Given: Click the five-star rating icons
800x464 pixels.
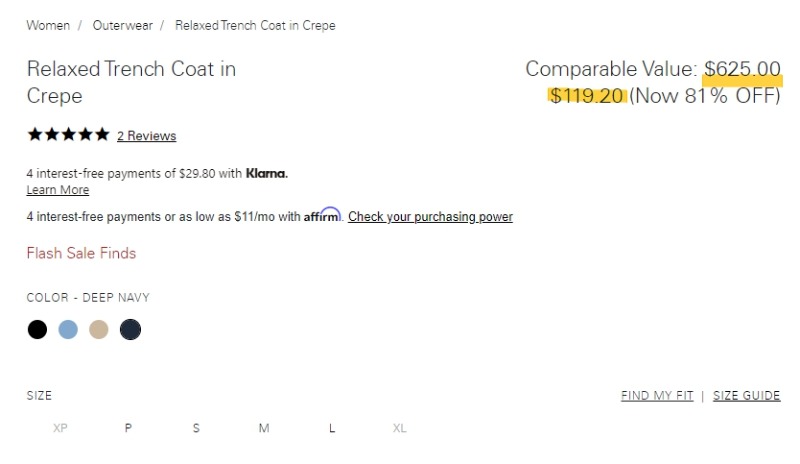Looking at the screenshot, I should coord(68,135).
